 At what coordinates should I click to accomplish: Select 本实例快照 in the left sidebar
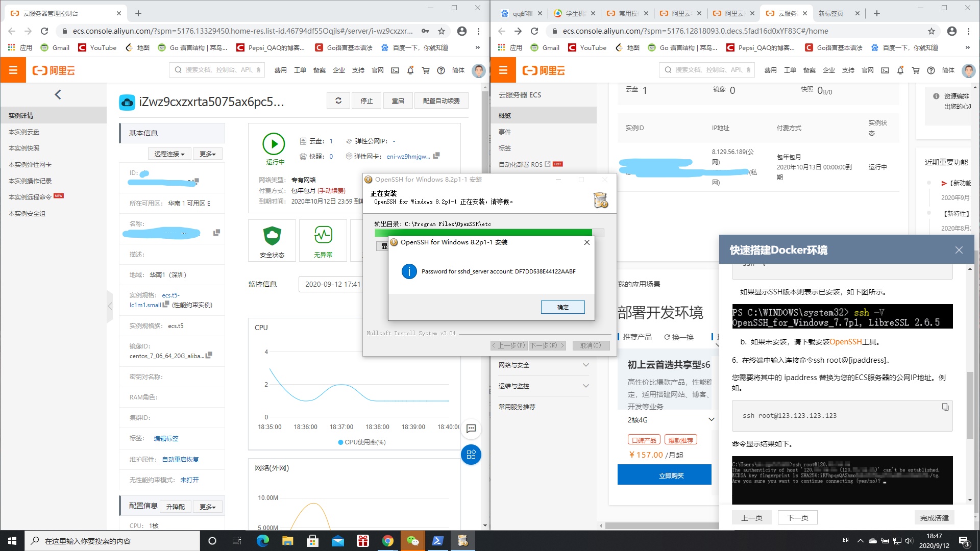[x=23, y=148]
